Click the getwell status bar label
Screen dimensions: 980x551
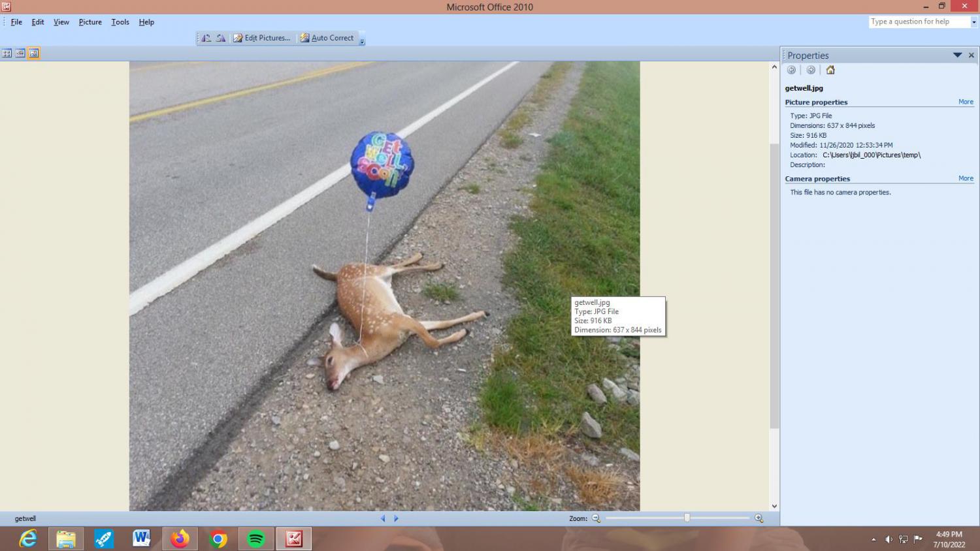(x=25, y=518)
